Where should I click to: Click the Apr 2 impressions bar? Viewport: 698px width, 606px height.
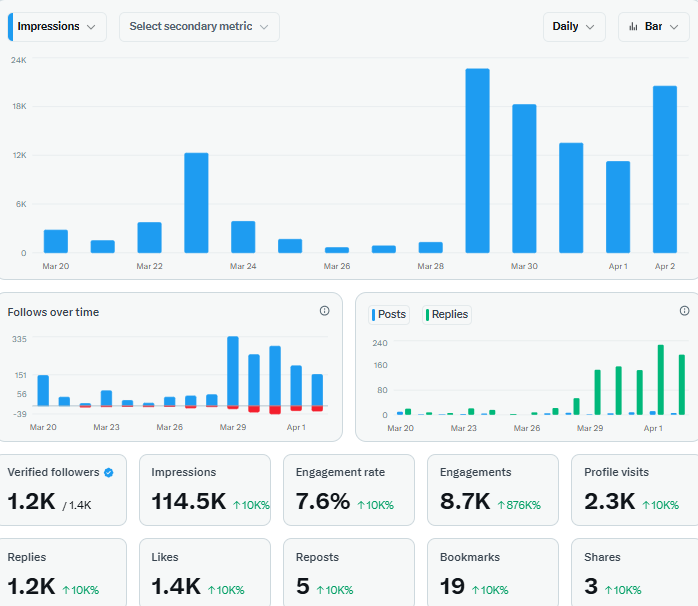(x=665, y=169)
